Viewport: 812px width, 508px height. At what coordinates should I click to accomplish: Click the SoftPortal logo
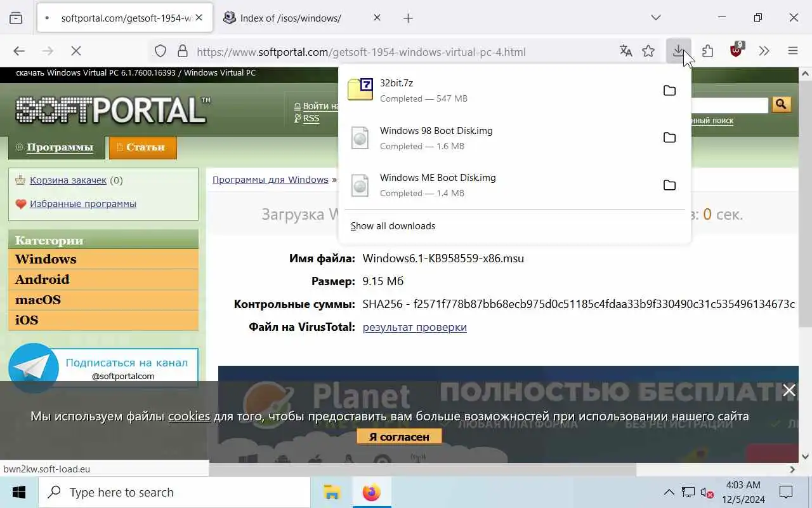112,110
